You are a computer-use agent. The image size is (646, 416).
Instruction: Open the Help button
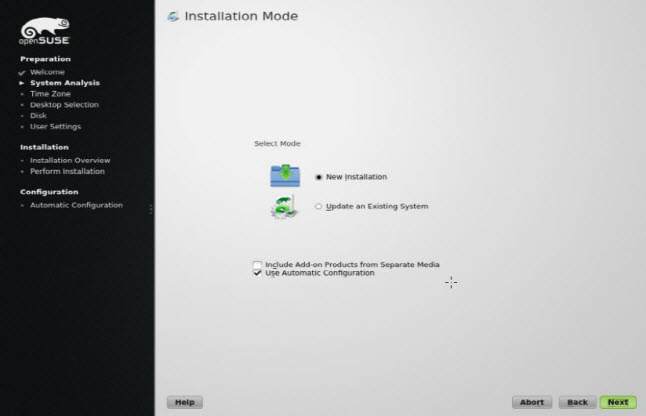185,402
